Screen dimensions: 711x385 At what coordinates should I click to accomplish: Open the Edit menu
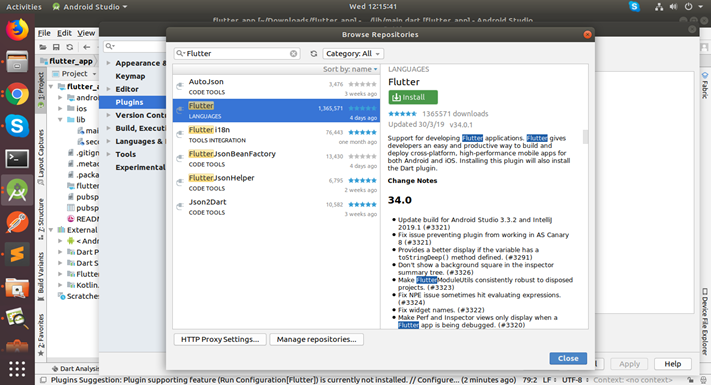[64, 33]
